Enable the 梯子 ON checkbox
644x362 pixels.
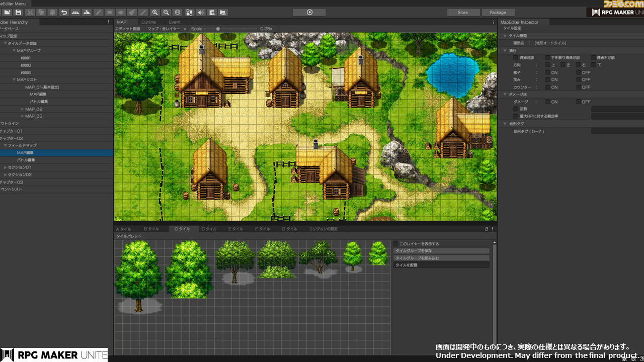point(547,72)
